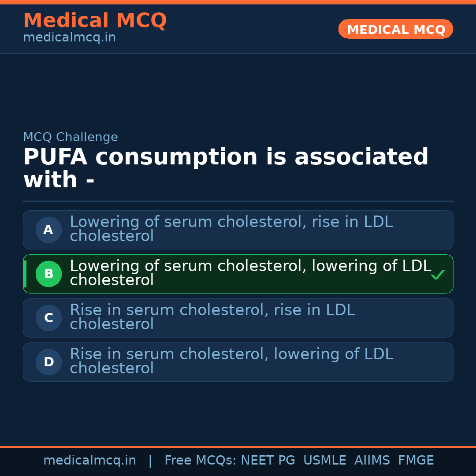Screen dimensions: 476x476
Task: Select the letter C option circle
Action: (48, 318)
